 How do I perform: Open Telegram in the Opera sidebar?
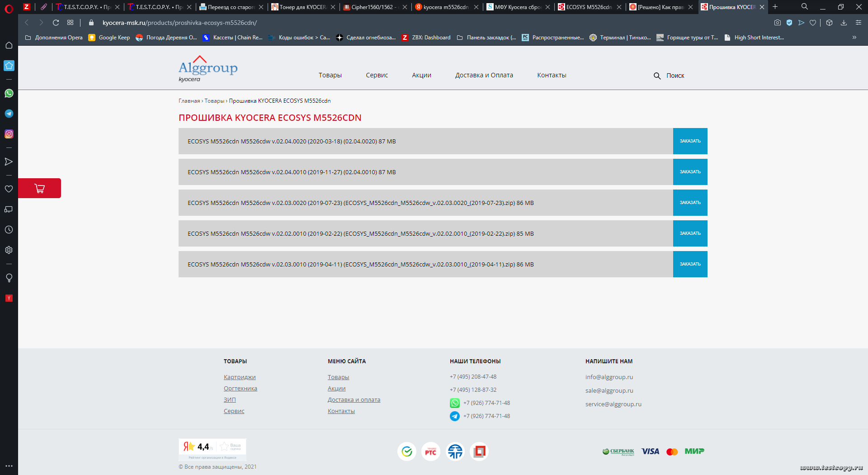(9, 114)
